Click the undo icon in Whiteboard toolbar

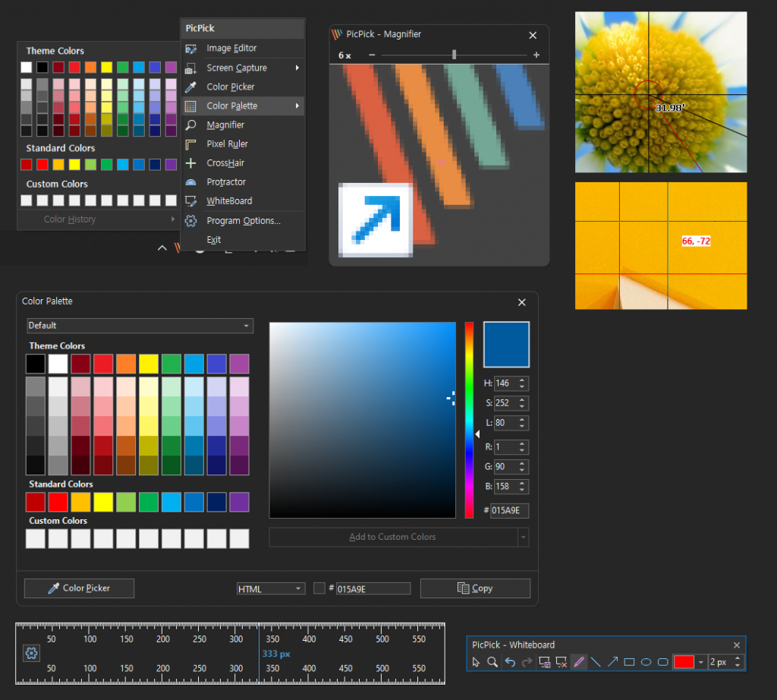[x=510, y=662]
